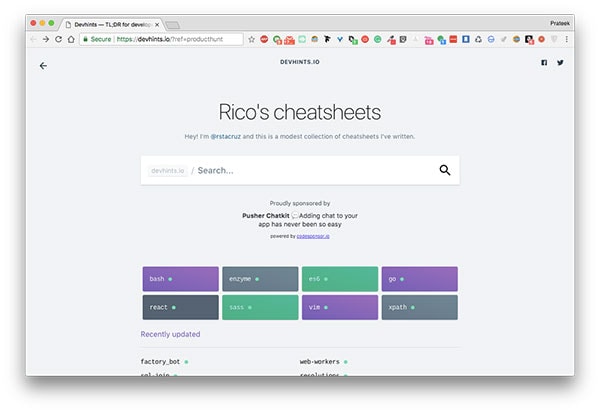Focus the Search... field
600x412 pixels.
(300, 170)
